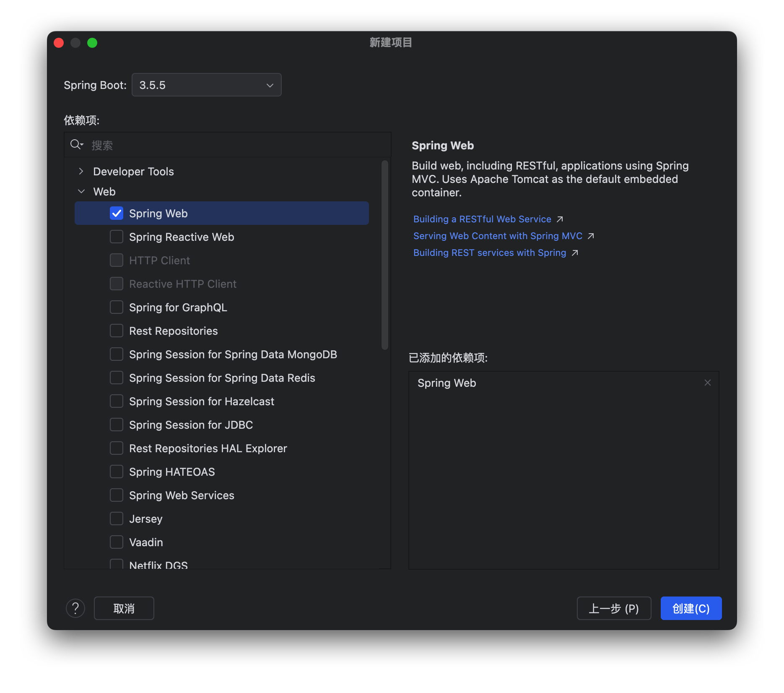Viewport: 784px width, 693px height.
Task: Uncheck the Spring Web checkbox
Action: coord(117,213)
